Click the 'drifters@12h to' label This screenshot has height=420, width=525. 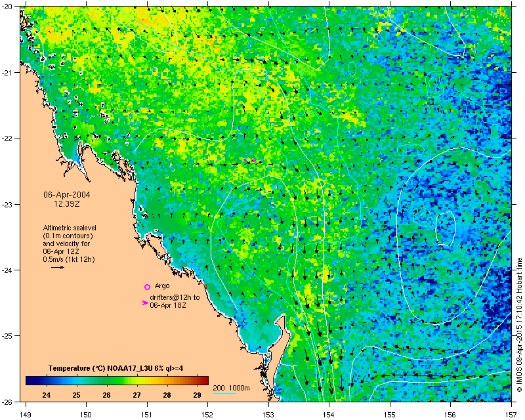pyautogui.click(x=175, y=297)
